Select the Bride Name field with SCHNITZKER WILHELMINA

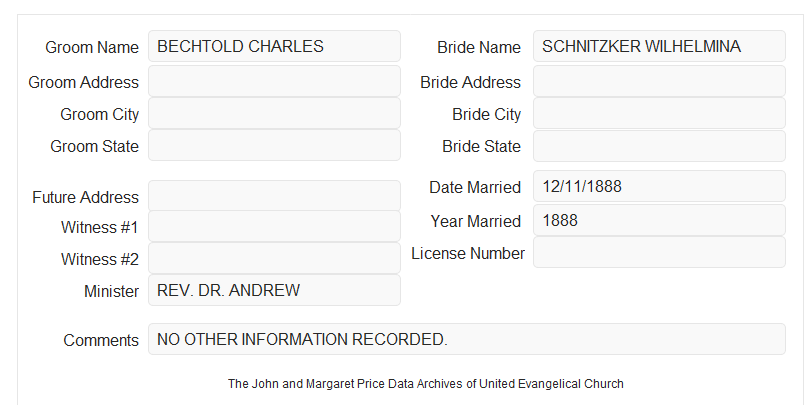659,46
